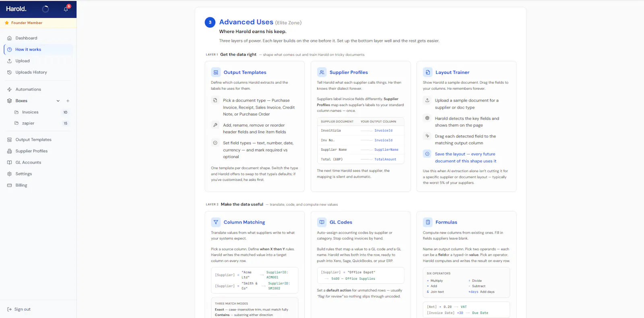Click the Harold logo

(16, 9)
